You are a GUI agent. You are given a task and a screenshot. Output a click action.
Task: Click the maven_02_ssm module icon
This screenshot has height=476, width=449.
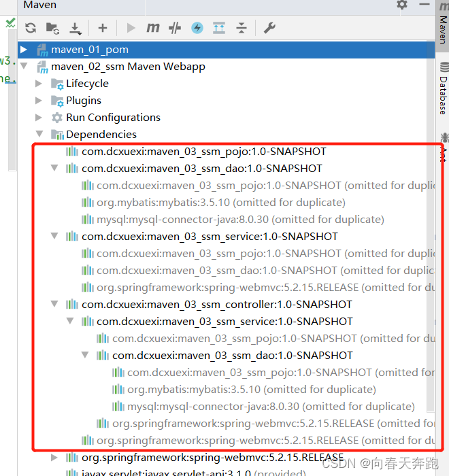coord(42,67)
